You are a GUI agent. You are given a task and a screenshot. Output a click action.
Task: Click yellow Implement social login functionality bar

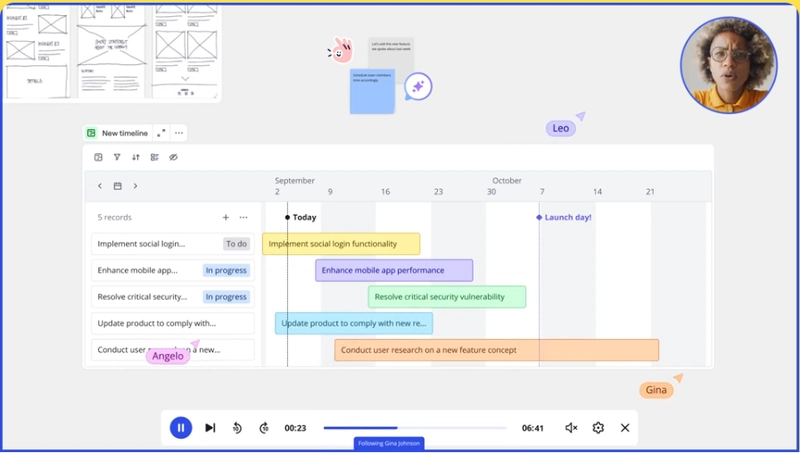click(x=341, y=244)
